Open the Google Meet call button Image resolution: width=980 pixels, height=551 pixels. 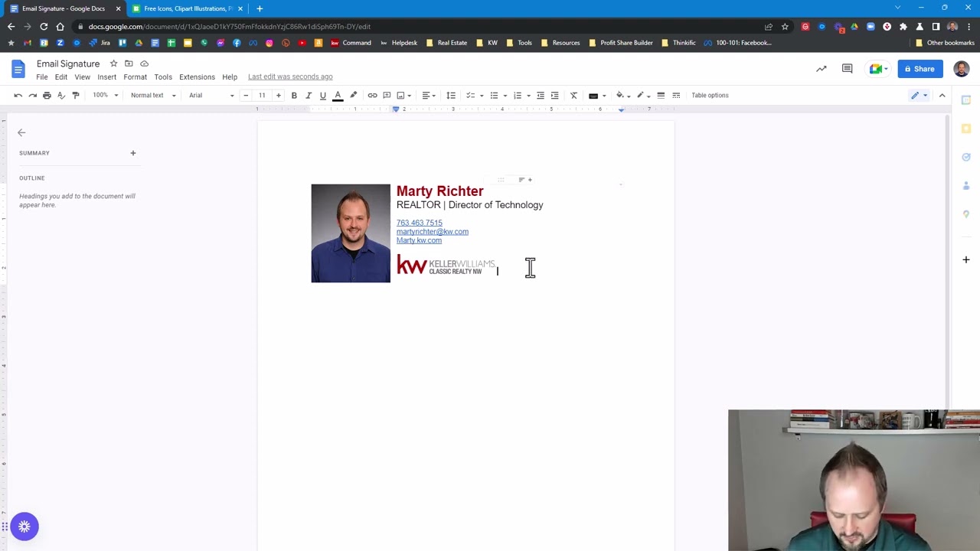(x=877, y=69)
